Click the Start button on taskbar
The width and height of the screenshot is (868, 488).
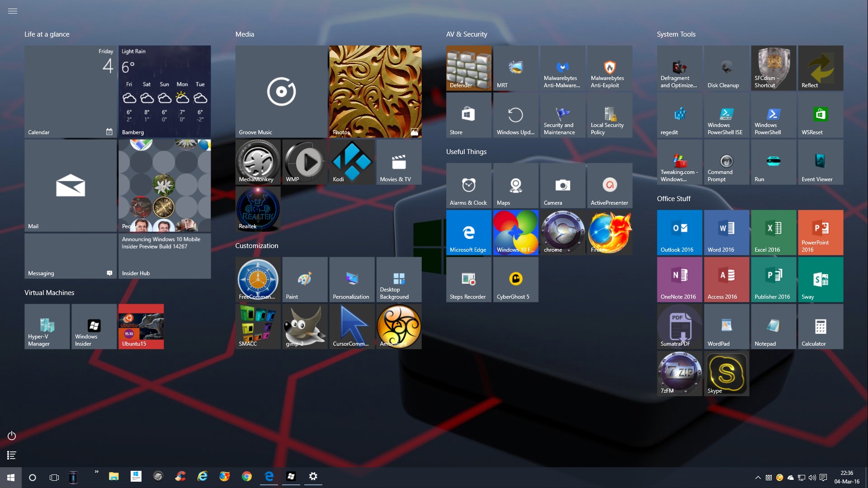11,477
